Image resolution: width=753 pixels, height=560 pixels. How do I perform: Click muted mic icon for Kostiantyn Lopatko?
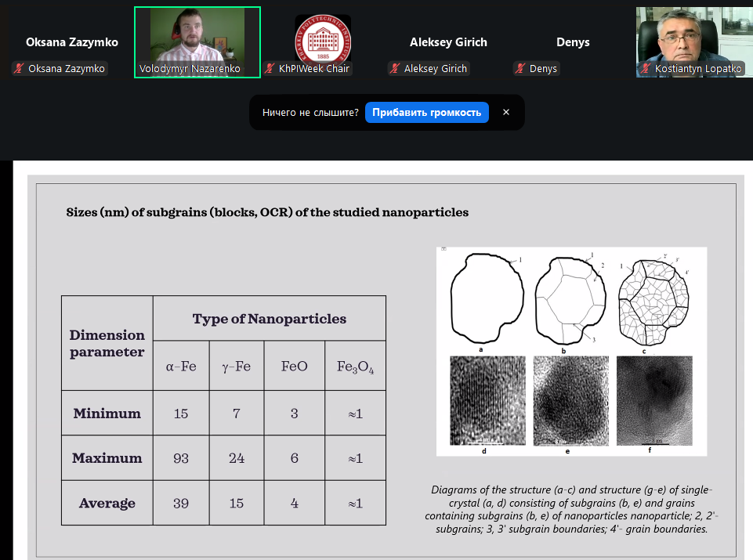(646, 69)
